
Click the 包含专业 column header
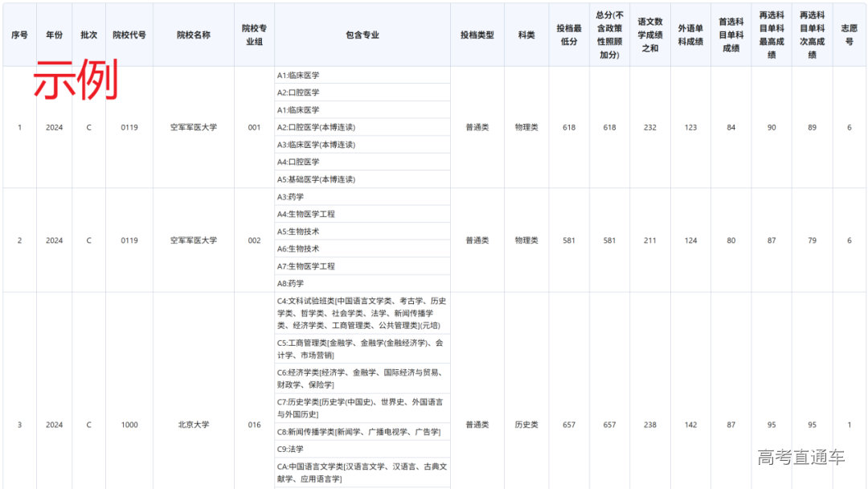362,35
